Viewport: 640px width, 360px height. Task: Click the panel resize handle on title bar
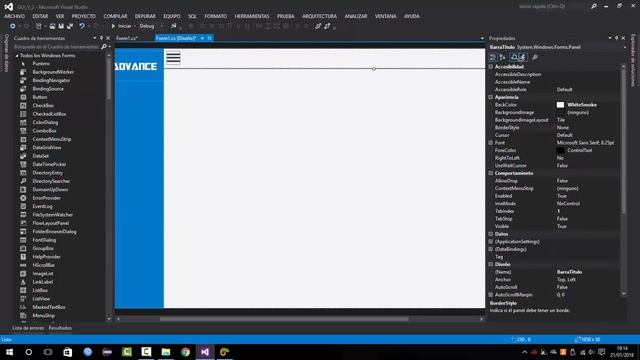pyautogui.click(x=374, y=69)
